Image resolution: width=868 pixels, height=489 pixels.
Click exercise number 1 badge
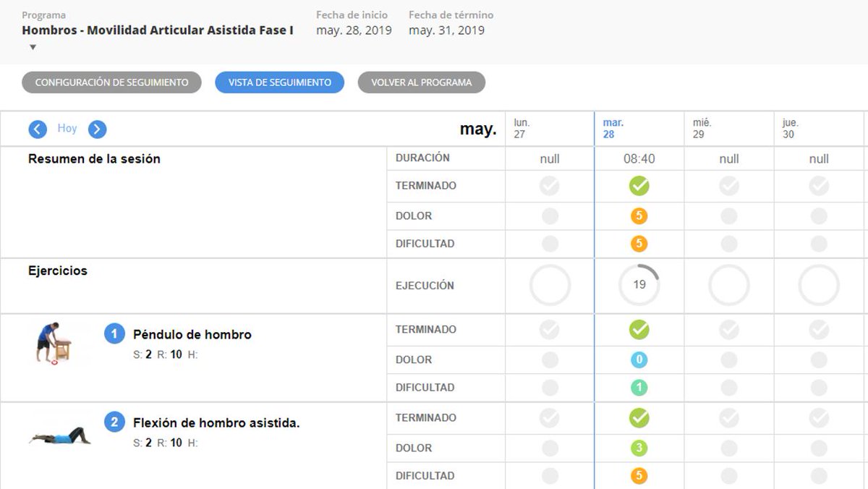coord(114,333)
